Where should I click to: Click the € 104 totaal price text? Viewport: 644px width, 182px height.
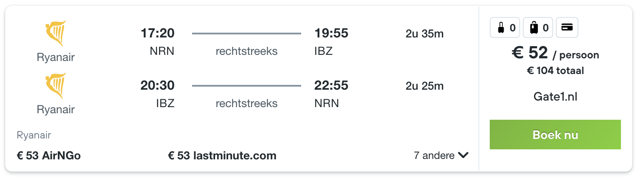[555, 71]
